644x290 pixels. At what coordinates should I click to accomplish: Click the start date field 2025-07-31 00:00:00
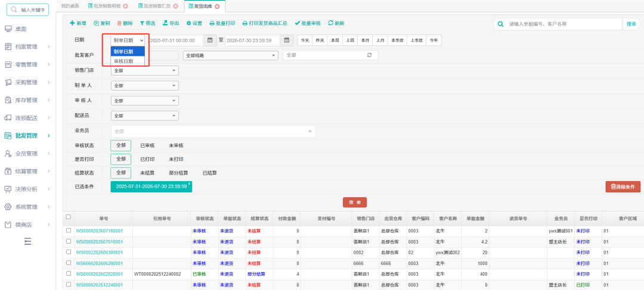(175, 40)
